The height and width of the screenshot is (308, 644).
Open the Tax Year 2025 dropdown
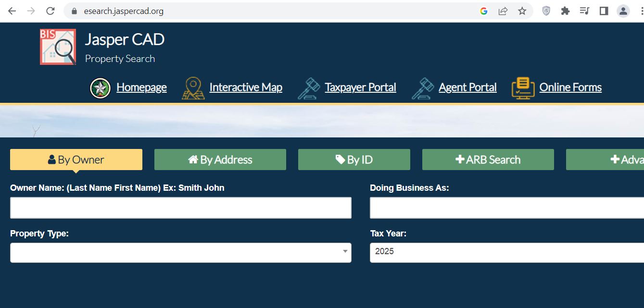pyautogui.click(x=507, y=253)
